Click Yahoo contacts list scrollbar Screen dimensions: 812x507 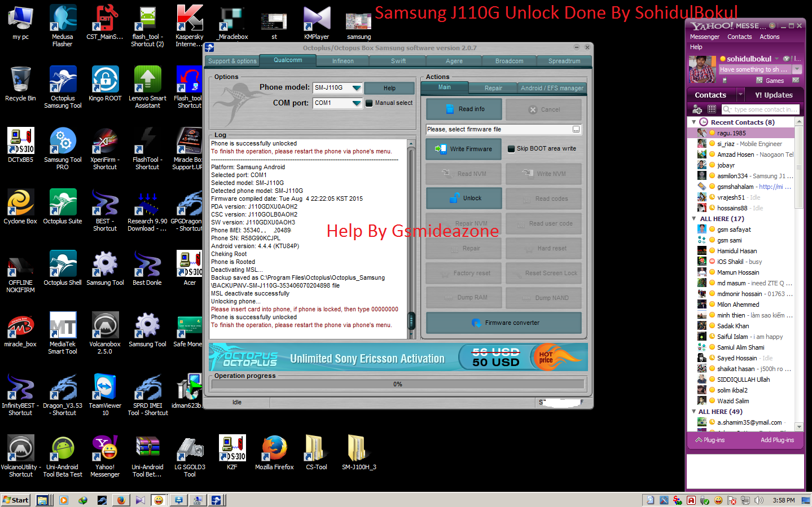click(799, 275)
